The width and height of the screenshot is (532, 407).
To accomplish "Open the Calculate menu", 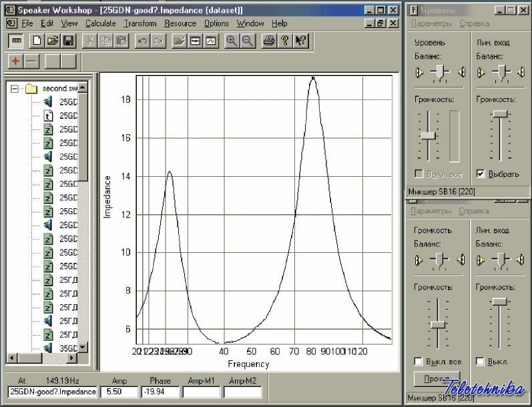I will [100, 23].
